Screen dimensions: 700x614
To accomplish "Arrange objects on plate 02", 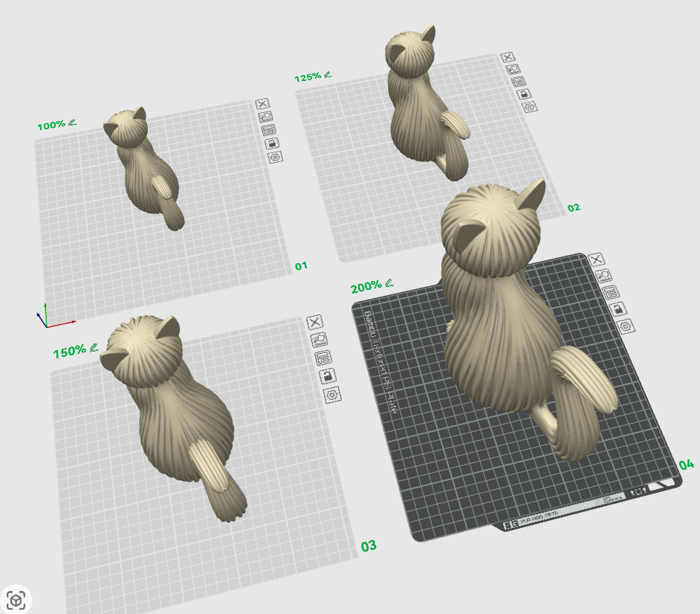I will click(x=519, y=82).
